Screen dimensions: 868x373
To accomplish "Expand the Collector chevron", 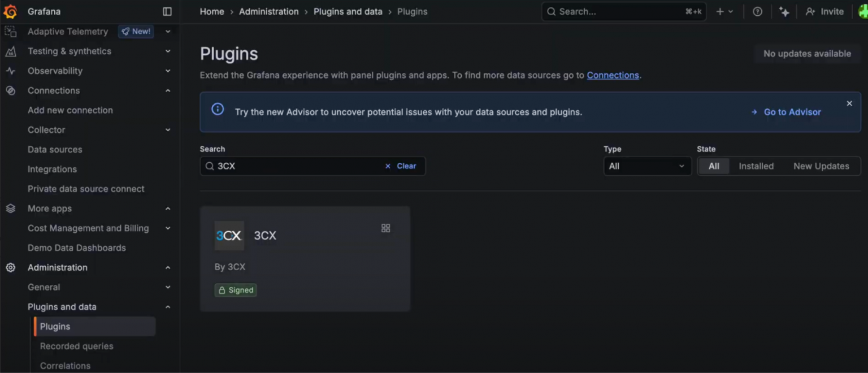I will 168,130.
